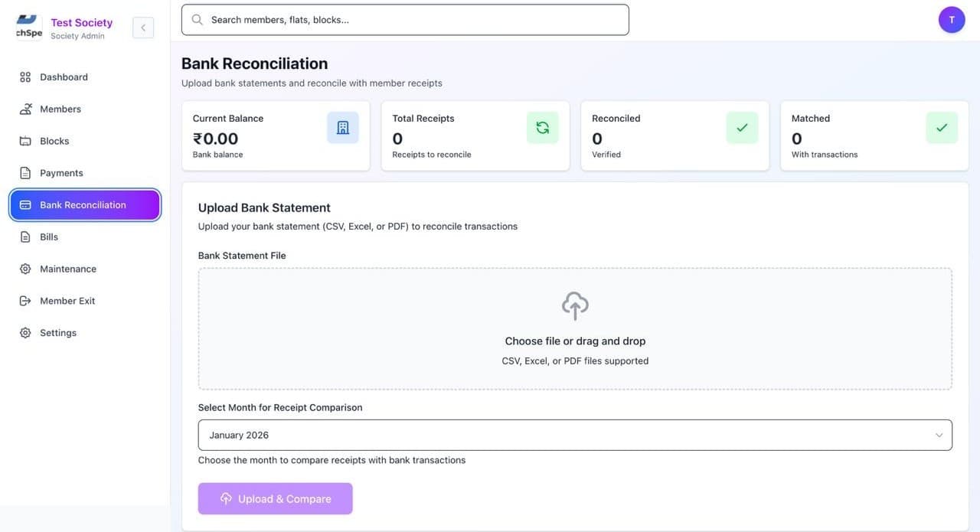
Task: Click the checkmark icon on Matched card
Action: coord(942,128)
